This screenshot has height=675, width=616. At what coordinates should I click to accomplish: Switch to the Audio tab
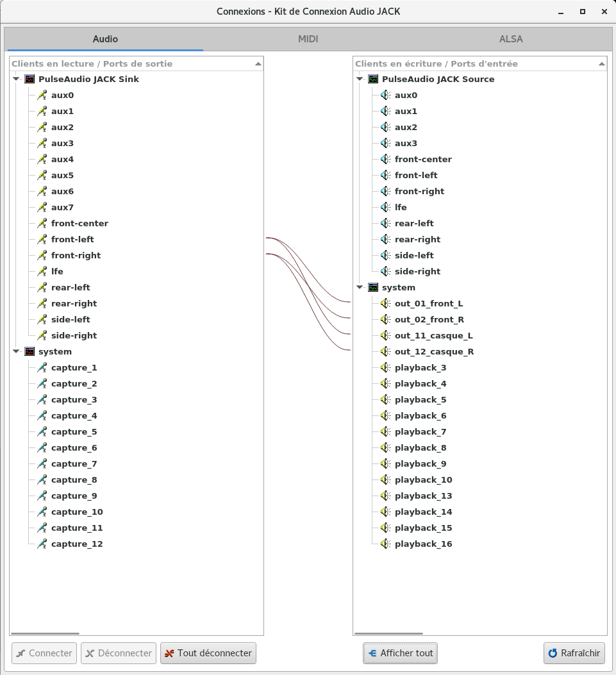click(105, 38)
